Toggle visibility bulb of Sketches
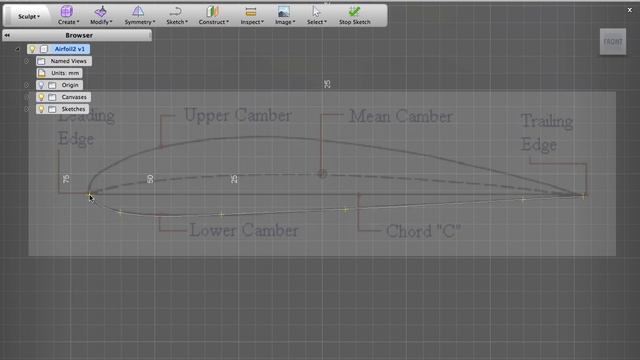 pyautogui.click(x=41, y=109)
